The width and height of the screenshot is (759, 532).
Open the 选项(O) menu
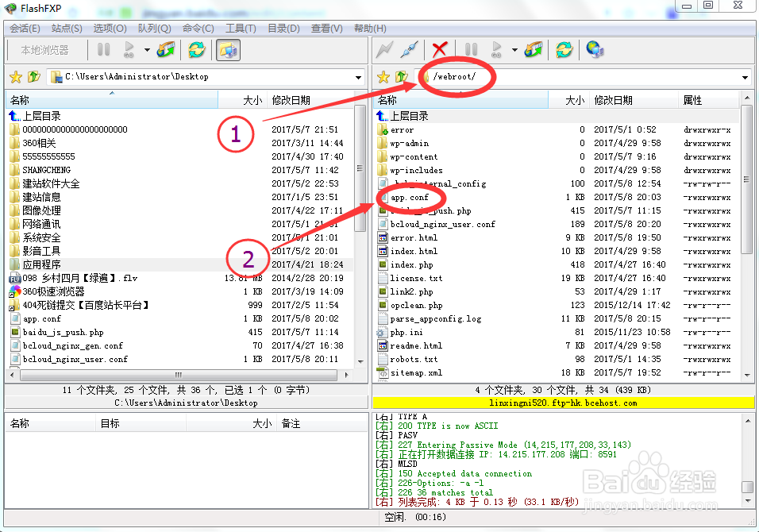(x=110, y=28)
